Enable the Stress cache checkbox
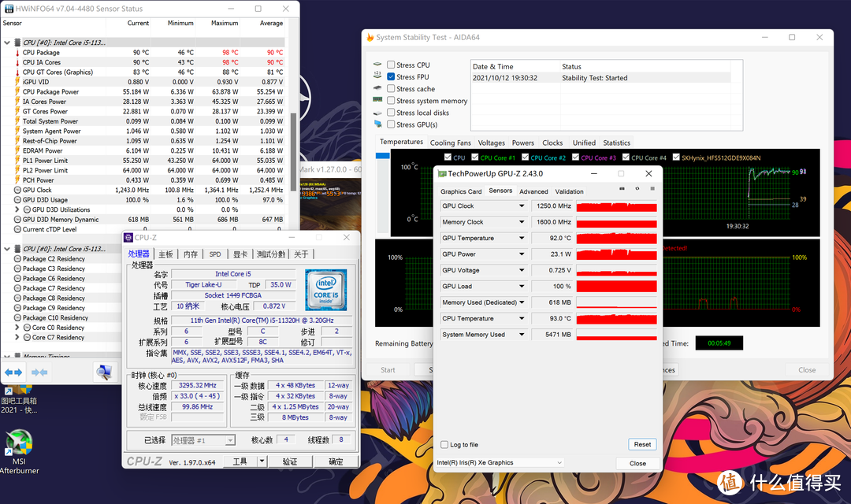Image resolution: width=851 pixels, height=504 pixels. [x=391, y=88]
